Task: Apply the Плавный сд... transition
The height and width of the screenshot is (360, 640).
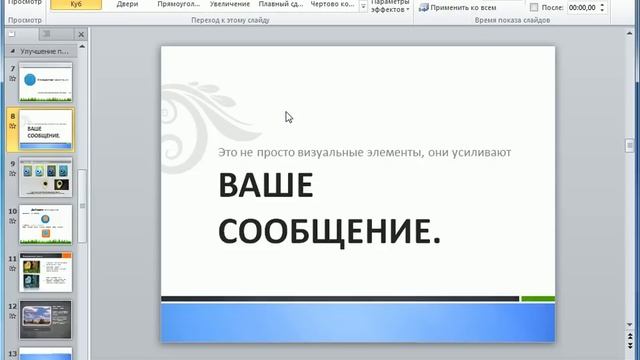Action: click(x=281, y=4)
